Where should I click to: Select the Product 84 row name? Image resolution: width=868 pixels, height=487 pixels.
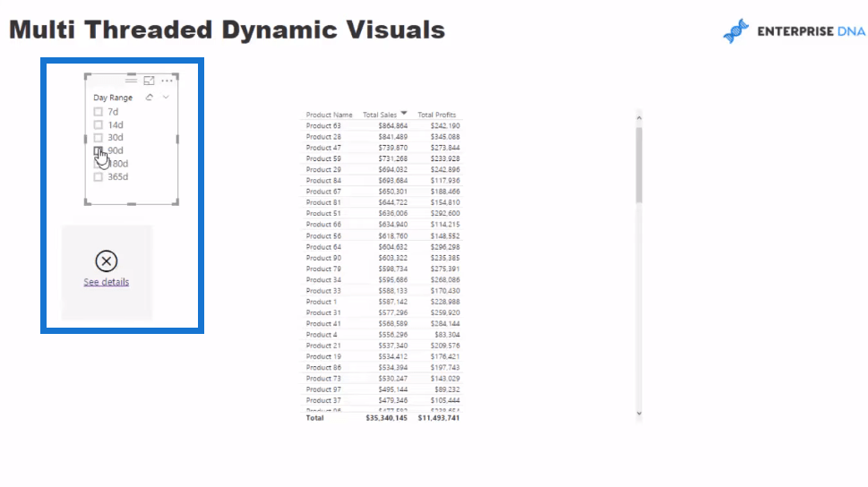tap(323, 181)
